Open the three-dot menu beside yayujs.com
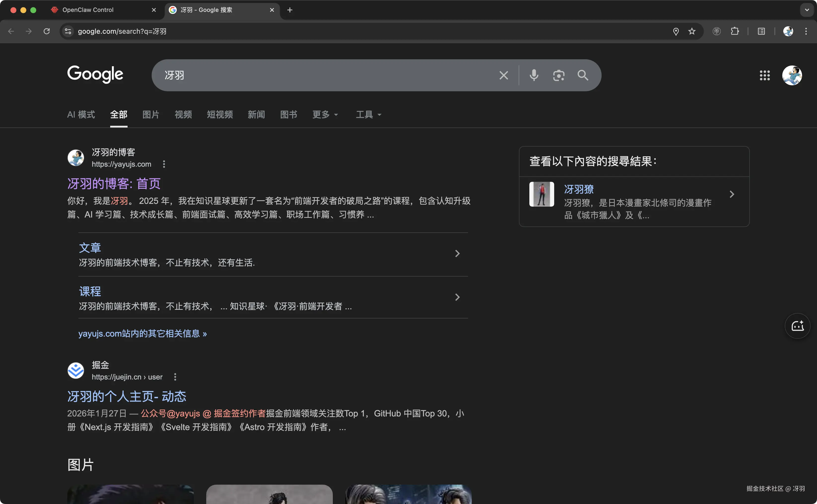This screenshot has height=504, width=817. tap(164, 164)
